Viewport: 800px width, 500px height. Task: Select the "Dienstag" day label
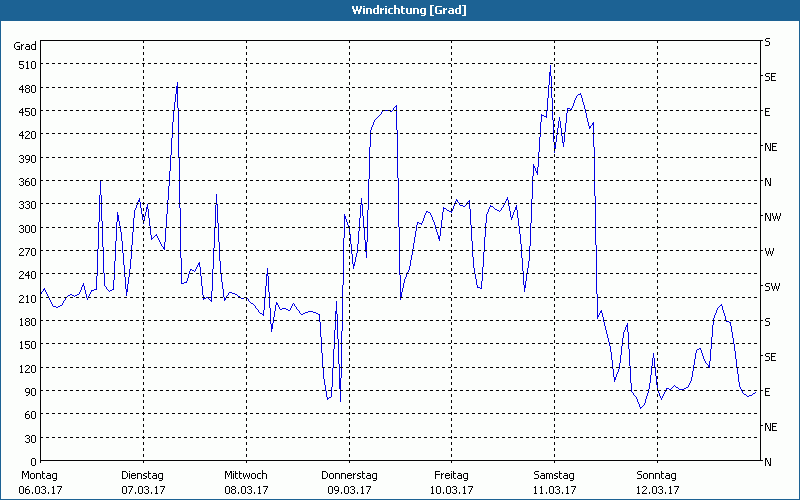(142, 476)
